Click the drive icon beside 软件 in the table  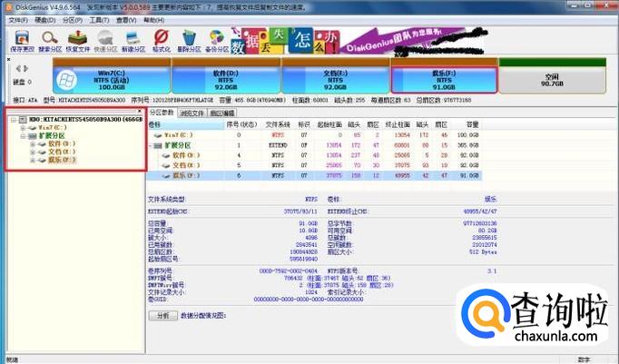click(166, 155)
